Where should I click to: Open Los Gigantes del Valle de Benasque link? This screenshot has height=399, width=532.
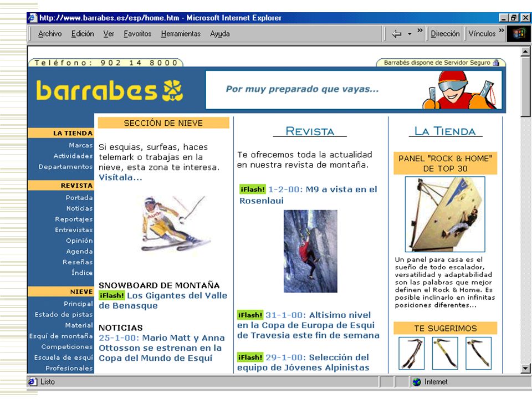tap(163, 300)
